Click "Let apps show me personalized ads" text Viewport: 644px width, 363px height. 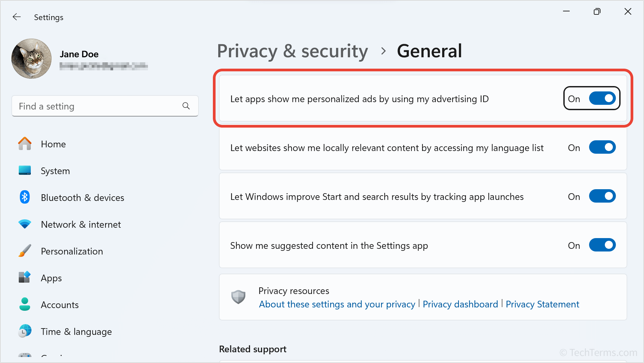click(359, 99)
